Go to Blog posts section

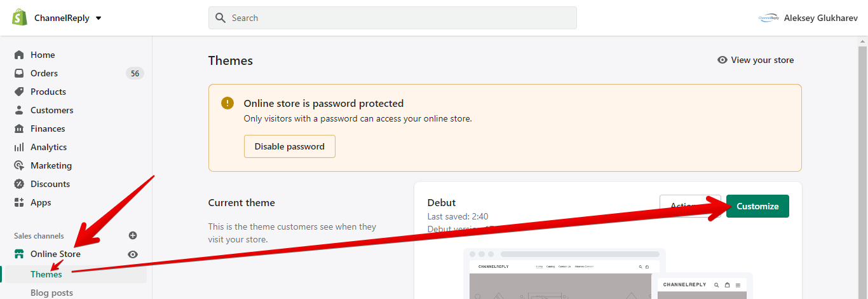[x=51, y=293]
